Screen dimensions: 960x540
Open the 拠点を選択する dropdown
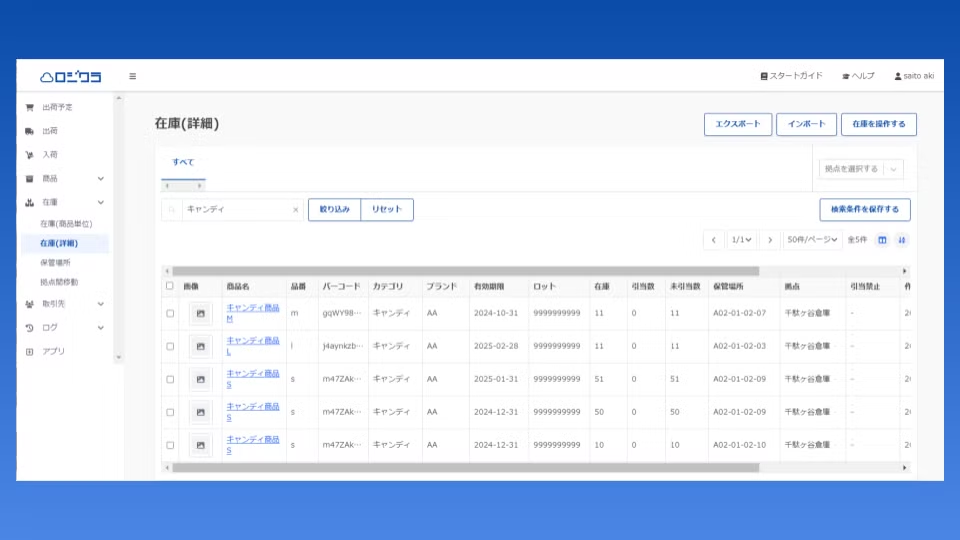[861, 169]
